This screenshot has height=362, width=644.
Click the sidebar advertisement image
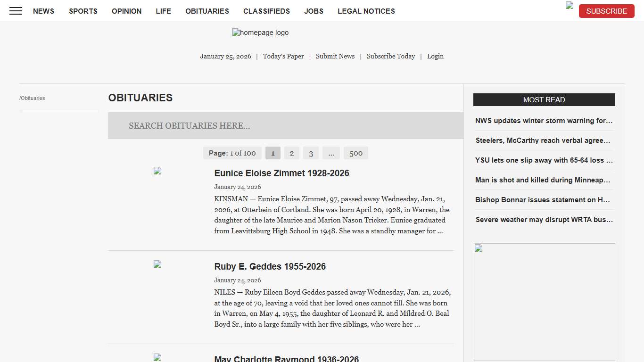pyautogui.click(x=544, y=302)
